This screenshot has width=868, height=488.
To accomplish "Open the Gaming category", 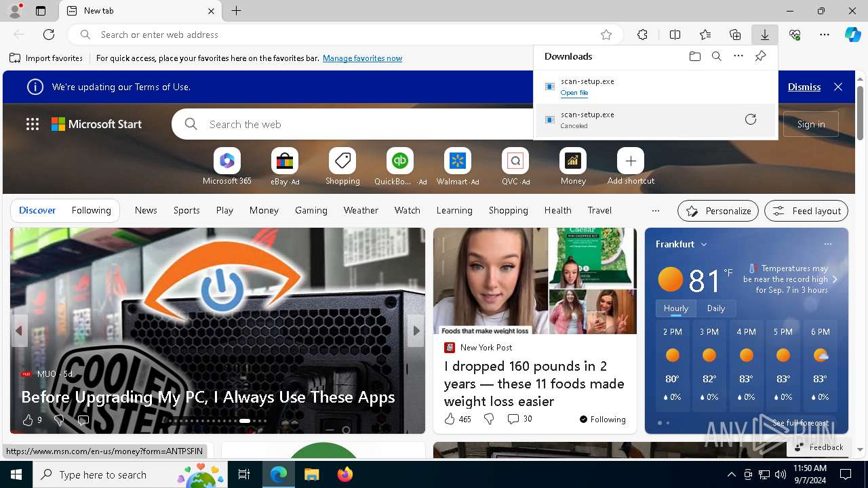I will (311, 211).
